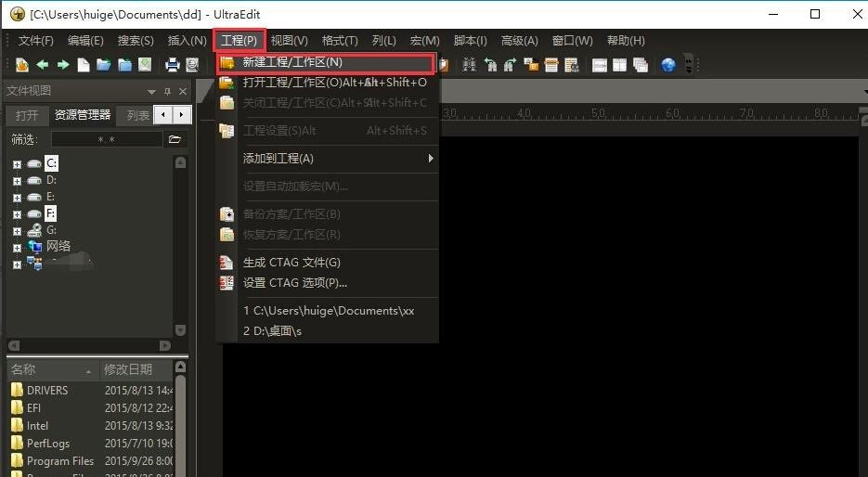This screenshot has height=477, width=868.
Task: Select the C: drive in tree
Action: 51,163
